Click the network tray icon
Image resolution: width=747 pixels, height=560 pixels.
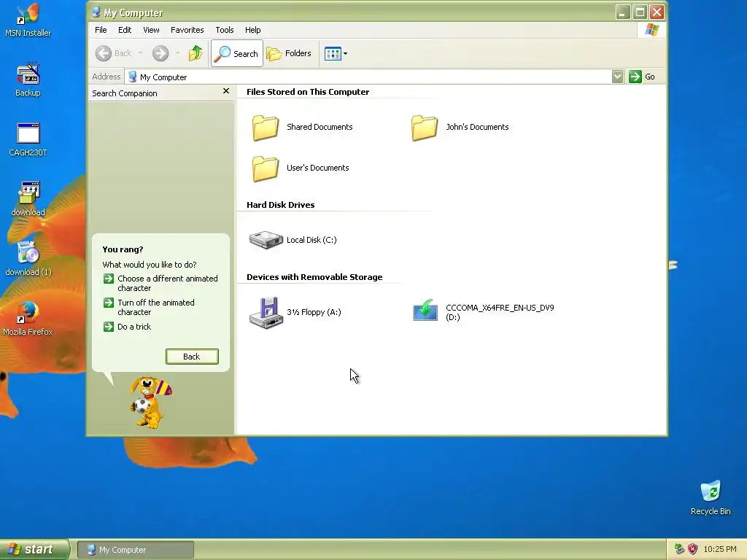click(x=679, y=549)
